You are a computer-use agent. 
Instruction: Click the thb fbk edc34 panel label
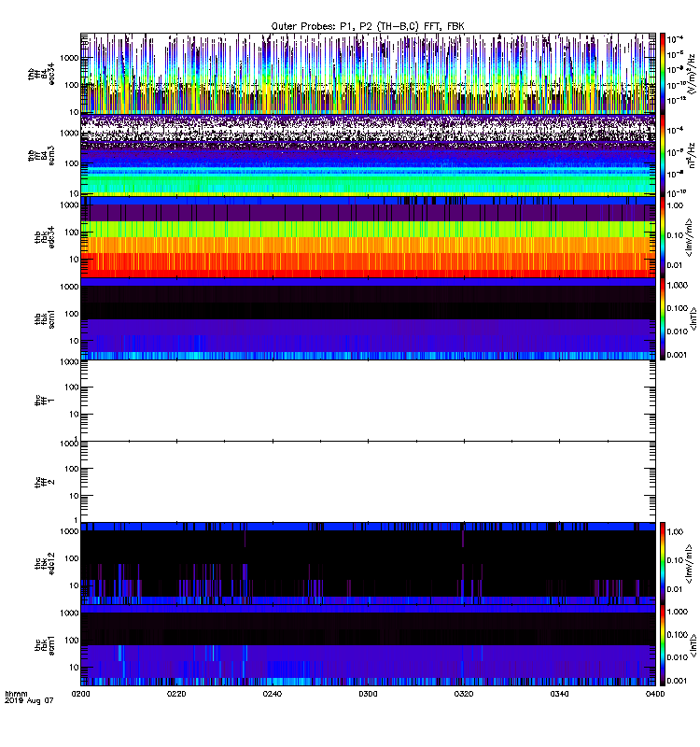coord(45,237)
